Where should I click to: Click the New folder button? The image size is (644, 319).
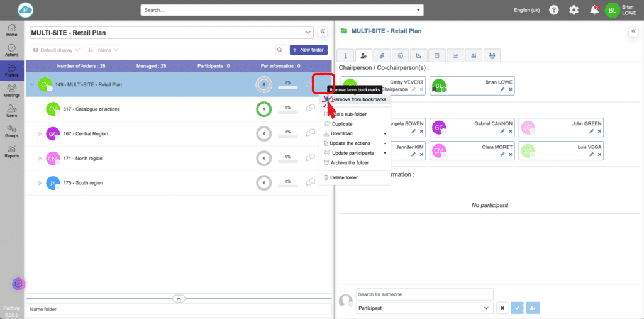pos(308,50)
